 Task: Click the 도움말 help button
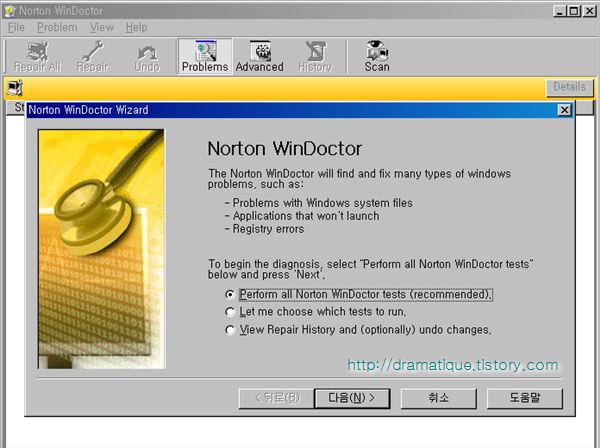525,398
